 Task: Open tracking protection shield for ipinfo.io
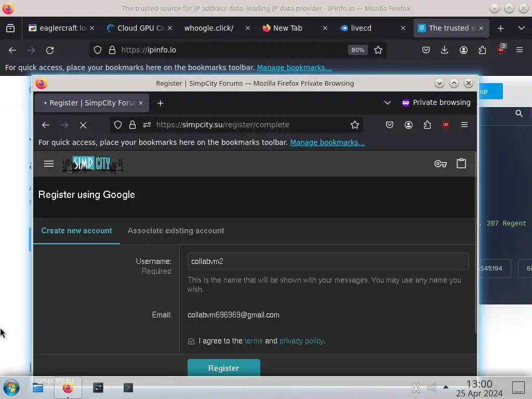(x=98, y=50)
